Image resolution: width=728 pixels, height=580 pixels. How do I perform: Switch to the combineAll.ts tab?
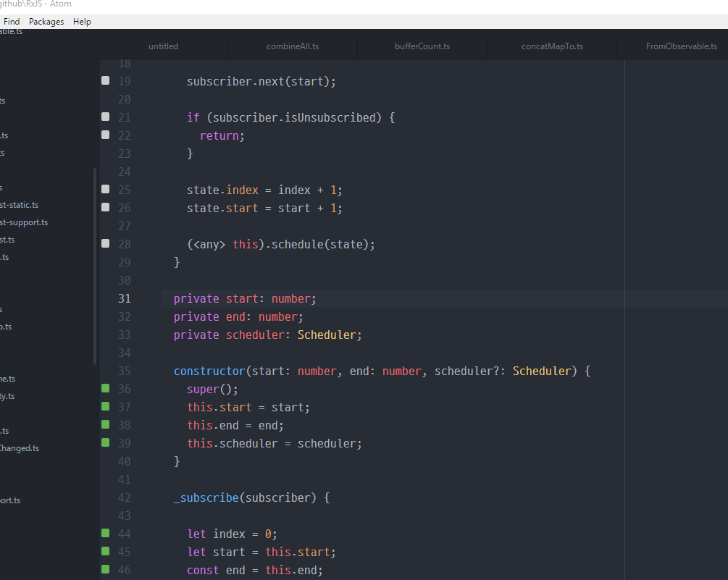293,46
